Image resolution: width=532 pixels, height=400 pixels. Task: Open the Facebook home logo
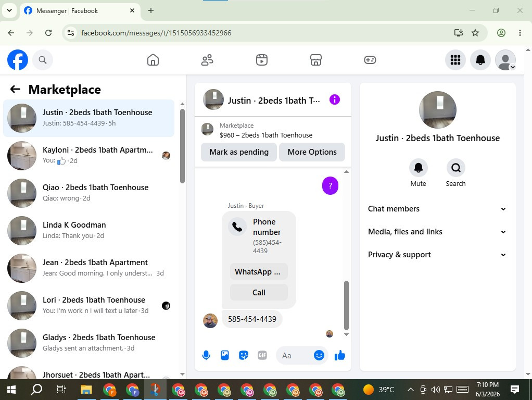(x=18, y=60)
